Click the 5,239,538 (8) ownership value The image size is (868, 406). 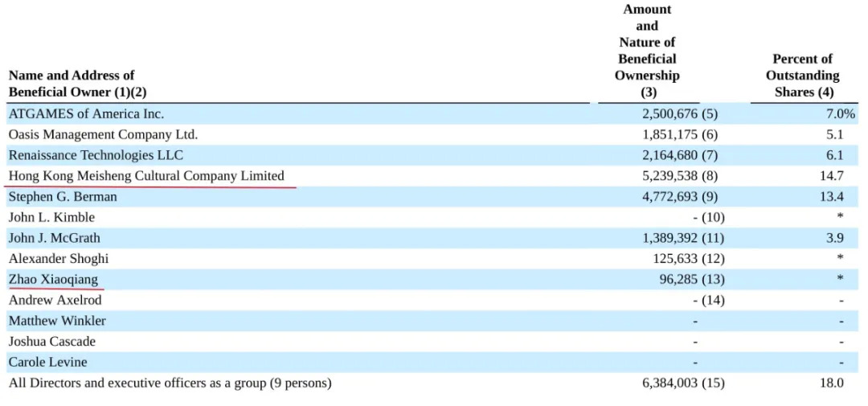tap(680, 176)
